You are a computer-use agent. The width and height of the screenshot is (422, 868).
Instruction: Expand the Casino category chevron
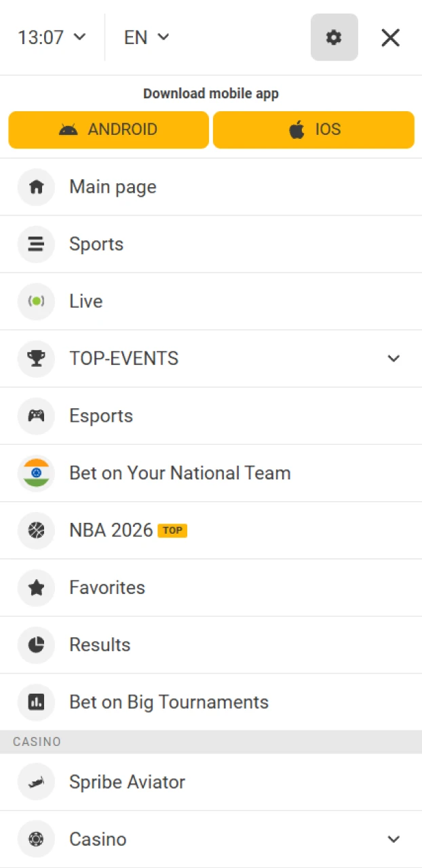[x=394, y=839]
